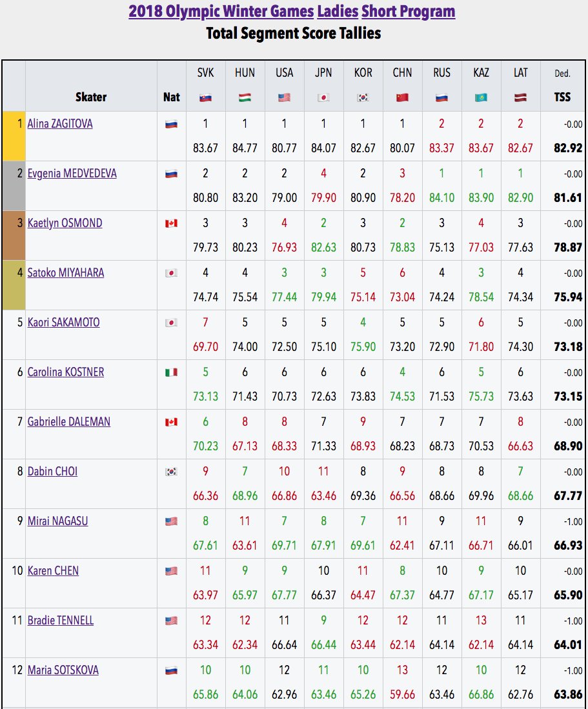Screen dimensions: 588x709
Task: Open Satoko MIYAHARA's skater page
Action: [x=65, y=273]
